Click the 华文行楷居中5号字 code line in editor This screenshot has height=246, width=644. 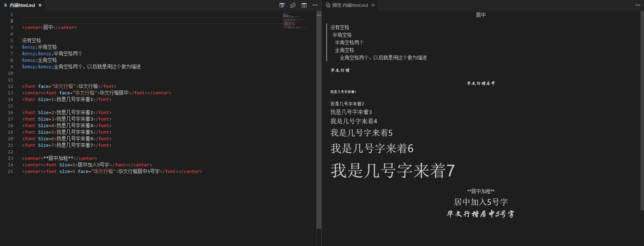pos(112,171)
